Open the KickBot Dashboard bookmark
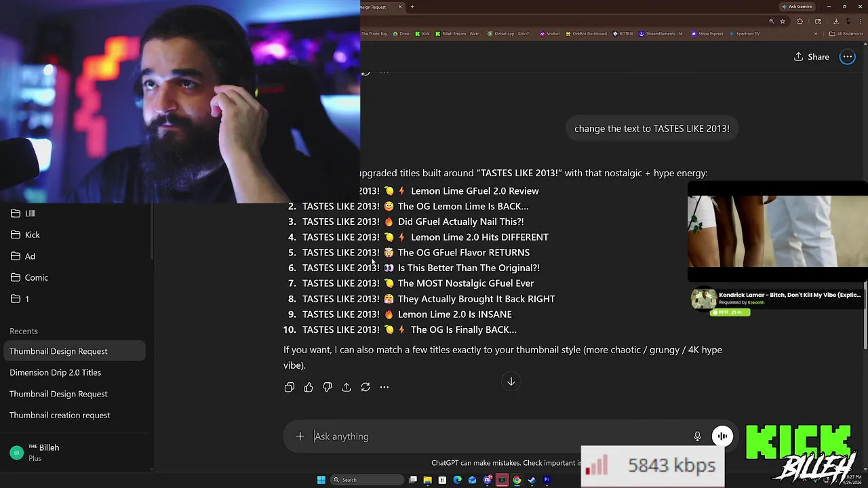868x488 pixels. (x=587, y=34)
